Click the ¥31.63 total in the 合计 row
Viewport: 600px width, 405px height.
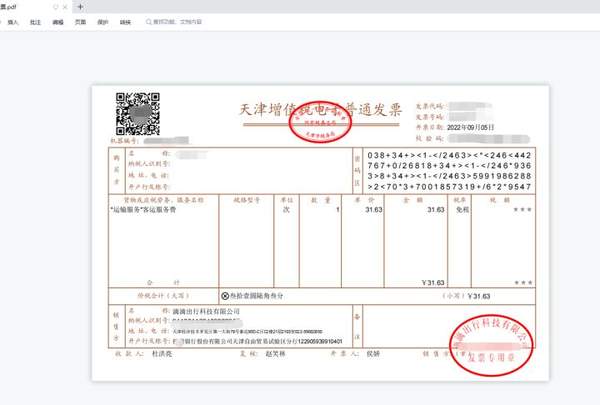433,283
